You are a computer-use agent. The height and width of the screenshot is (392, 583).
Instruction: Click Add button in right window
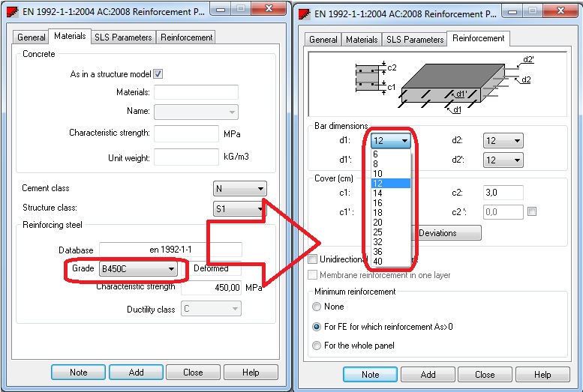coord(428,375)
